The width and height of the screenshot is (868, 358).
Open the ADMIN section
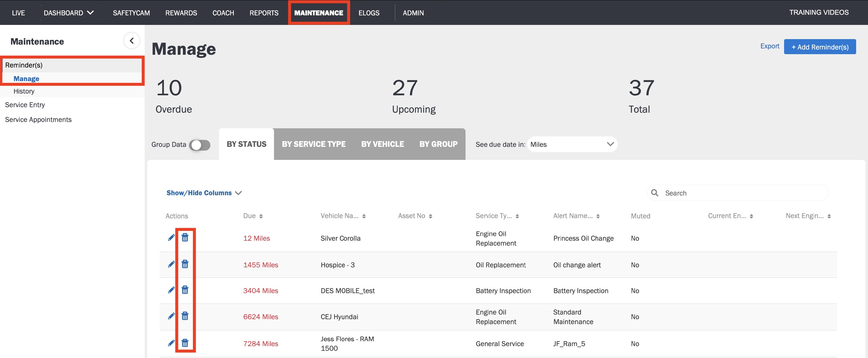pos(413,13)
